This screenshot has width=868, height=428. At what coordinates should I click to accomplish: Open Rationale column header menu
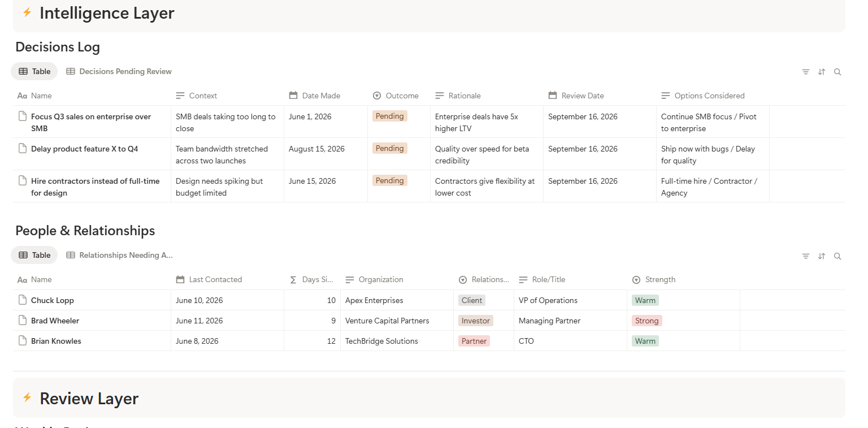click(x=487, y=96)
